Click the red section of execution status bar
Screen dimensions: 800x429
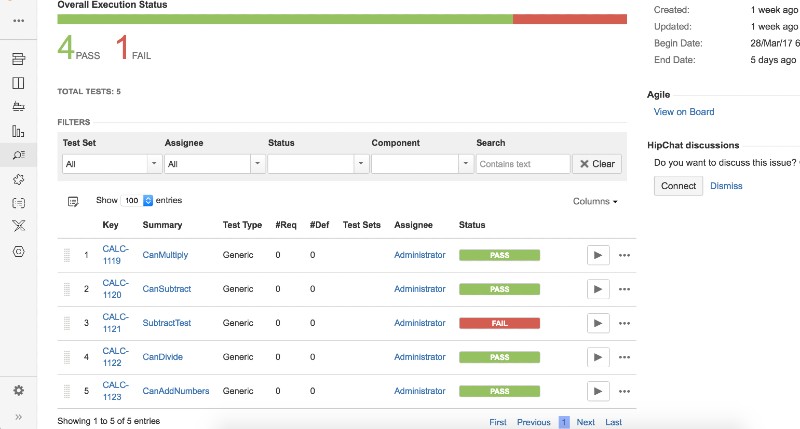click(569, 19)
